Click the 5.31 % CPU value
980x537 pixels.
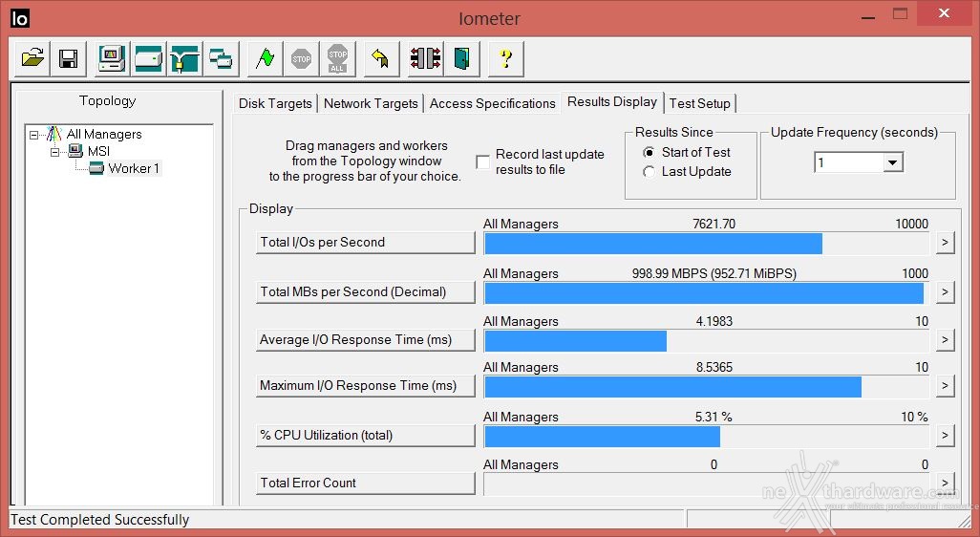(x=714, y=417)
